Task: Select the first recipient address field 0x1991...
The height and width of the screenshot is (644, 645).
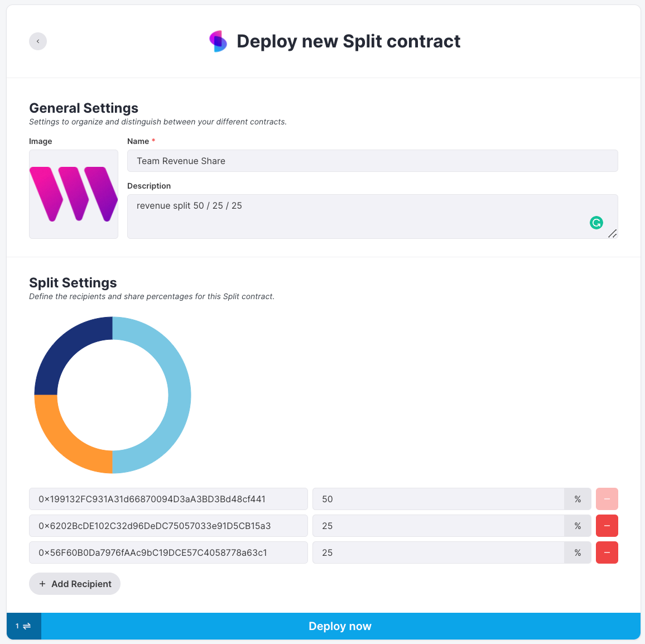Action: point(168,499)
